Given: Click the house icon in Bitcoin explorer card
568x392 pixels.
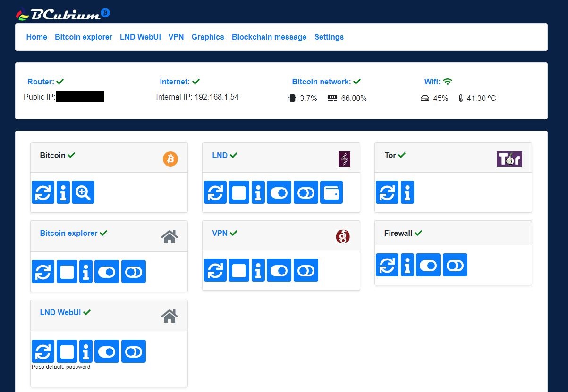Looking at the screenshot, I should (x=170, y=237).
